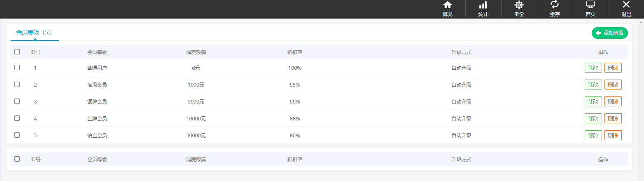Click 删除 for 高级会员
The width and height of the screenshot is (644, 181).
613,85
